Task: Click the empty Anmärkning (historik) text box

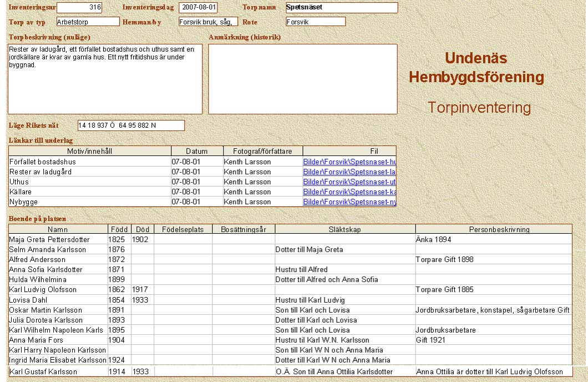Action: pos(302,79)
